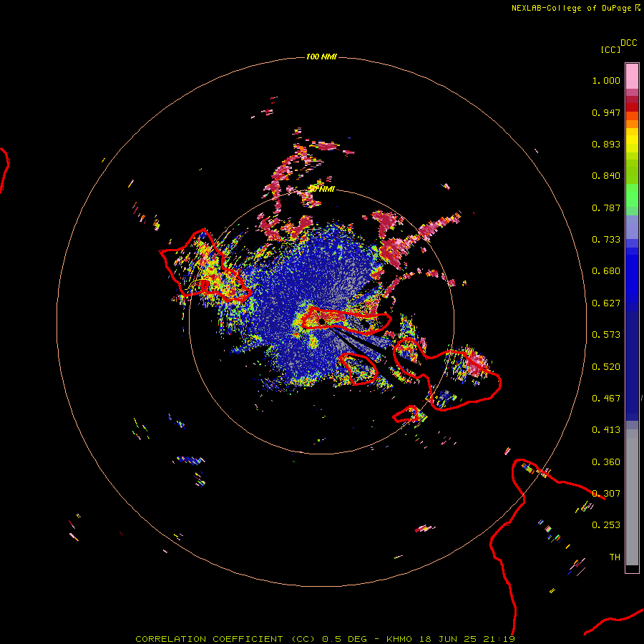Click the 0.573 legend value
The width and height of the screenshot is (644, 644).
tap(606, 335)
